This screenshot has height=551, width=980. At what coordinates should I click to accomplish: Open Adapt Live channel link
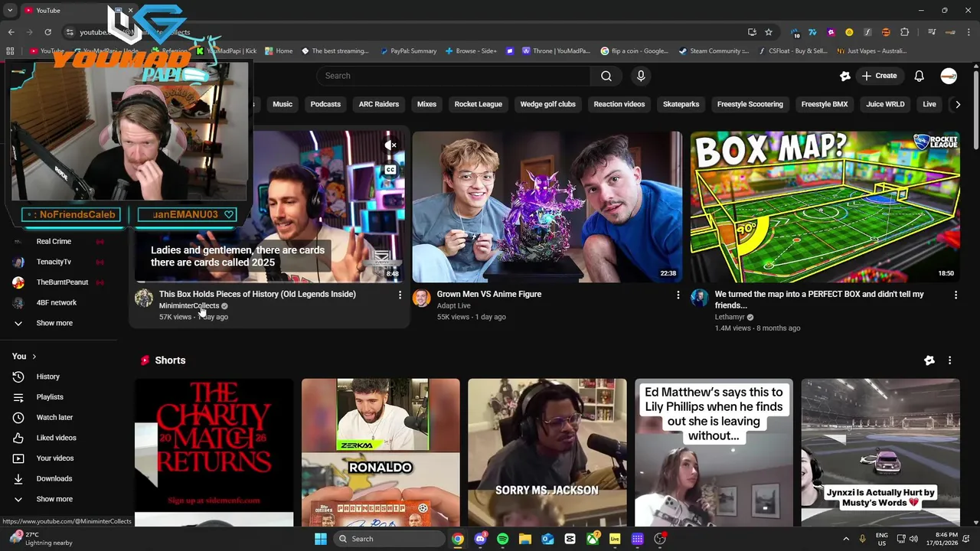(x=454, y=306)
